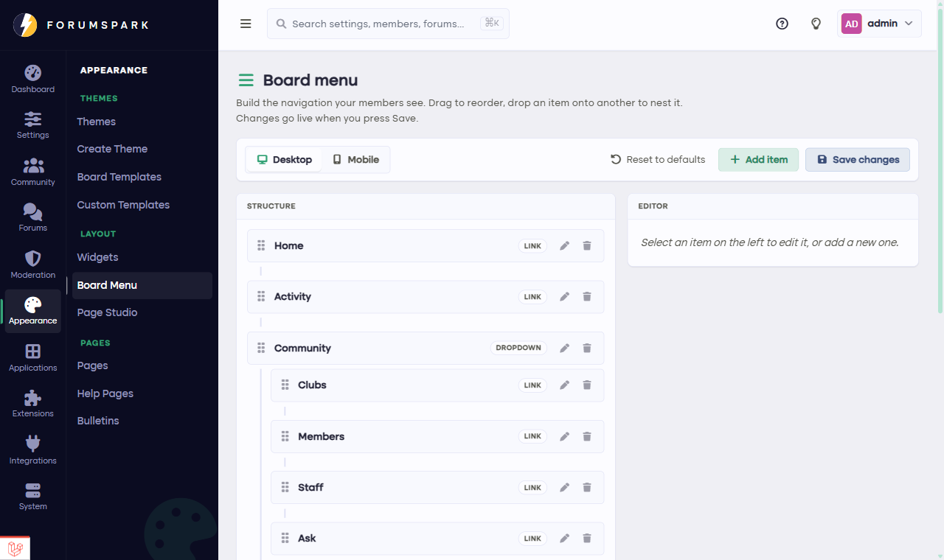Click the lightbulb tips icon
The height and width of the screenshot is (560, 944).
coord(816,24)
